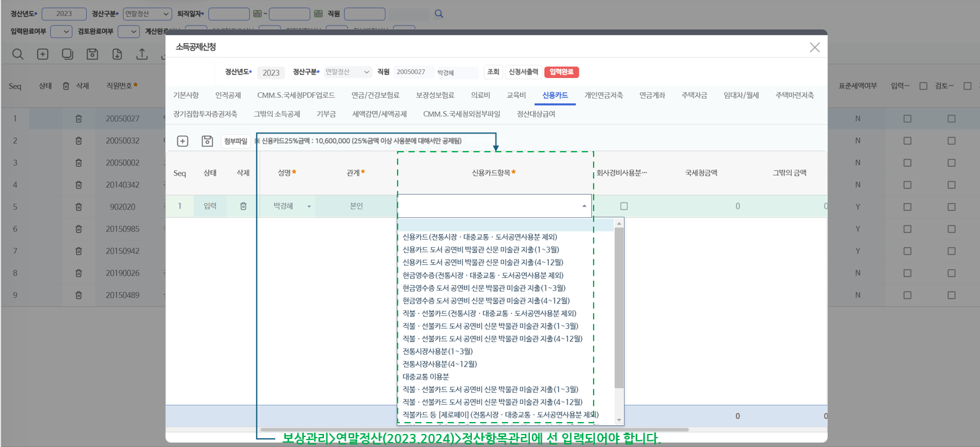The height and width of the screenshot is (447, 980).
Task: Click the red 입력완료 button
Action: click(x=561, y=72)
